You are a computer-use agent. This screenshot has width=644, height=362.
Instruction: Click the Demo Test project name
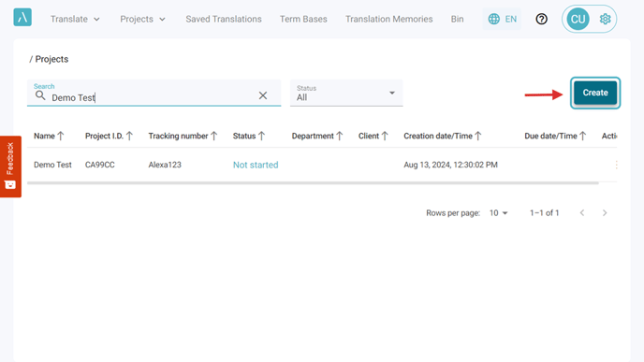click(52, 165)
